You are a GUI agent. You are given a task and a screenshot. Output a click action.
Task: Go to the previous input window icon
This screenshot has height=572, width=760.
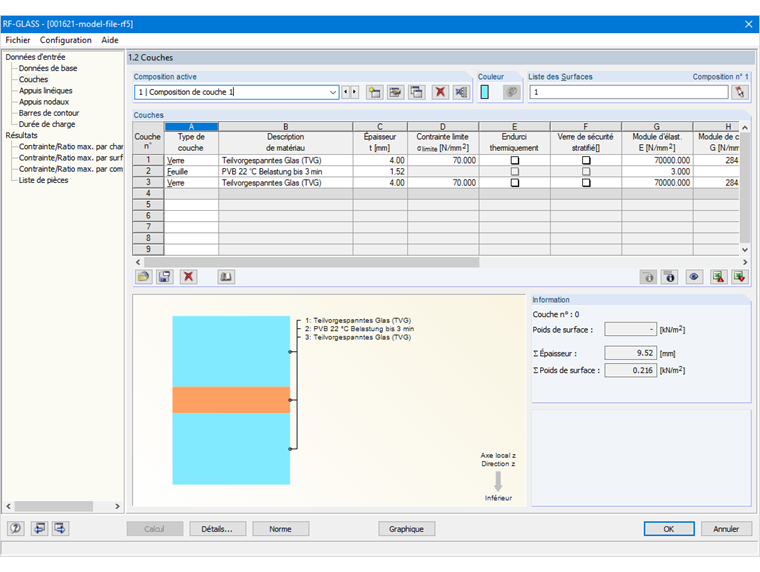[39, 528]
